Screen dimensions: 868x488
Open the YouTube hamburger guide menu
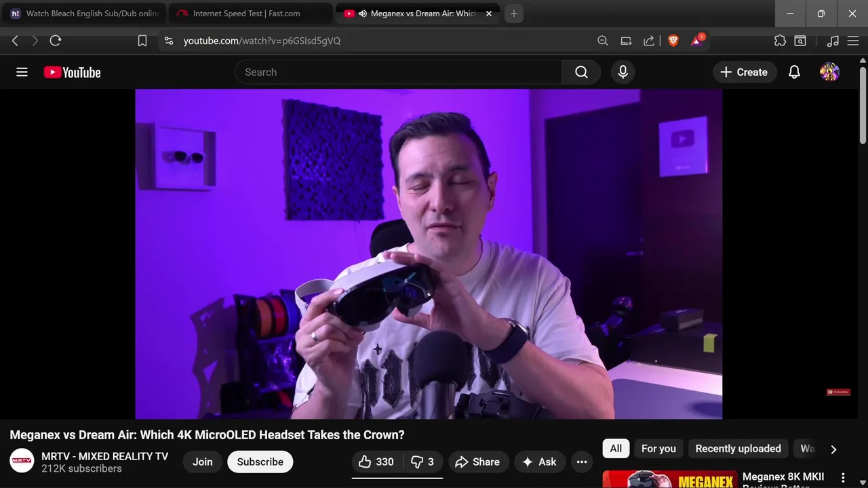coord(22,72)
